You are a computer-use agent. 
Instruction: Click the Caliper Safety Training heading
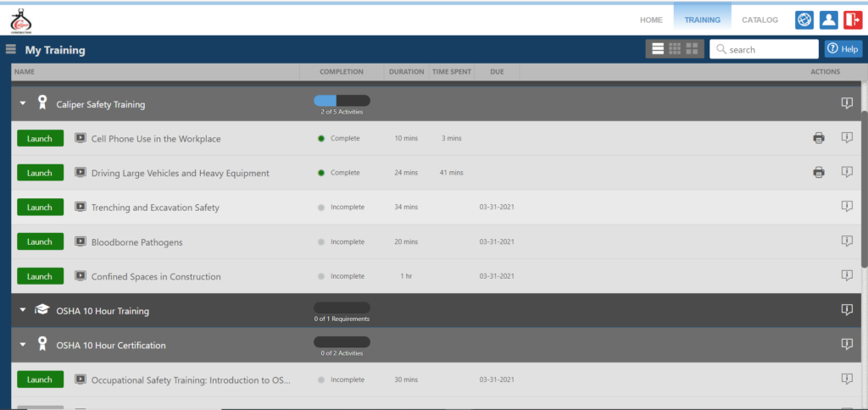pyautogui.click(x=101, y=104)
